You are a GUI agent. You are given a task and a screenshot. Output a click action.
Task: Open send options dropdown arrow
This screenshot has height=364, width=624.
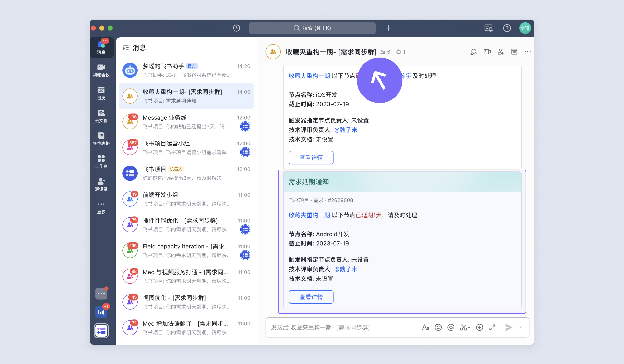520,327
